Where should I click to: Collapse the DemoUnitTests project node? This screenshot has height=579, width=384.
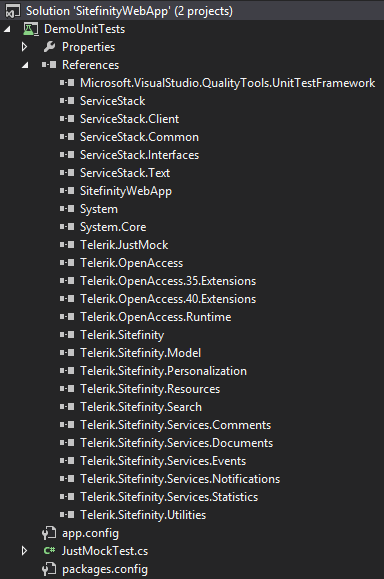7,29
